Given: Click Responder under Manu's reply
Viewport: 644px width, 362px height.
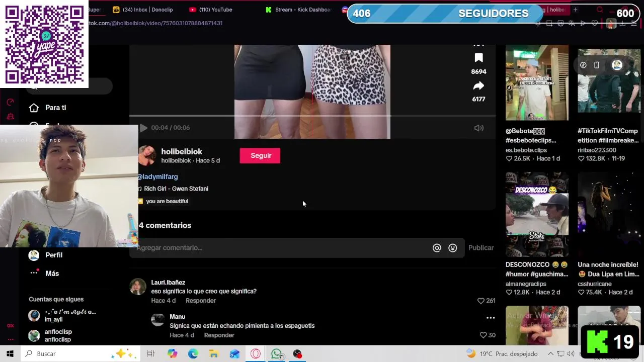Looking at the screenshot, I should tap(219, 335).
